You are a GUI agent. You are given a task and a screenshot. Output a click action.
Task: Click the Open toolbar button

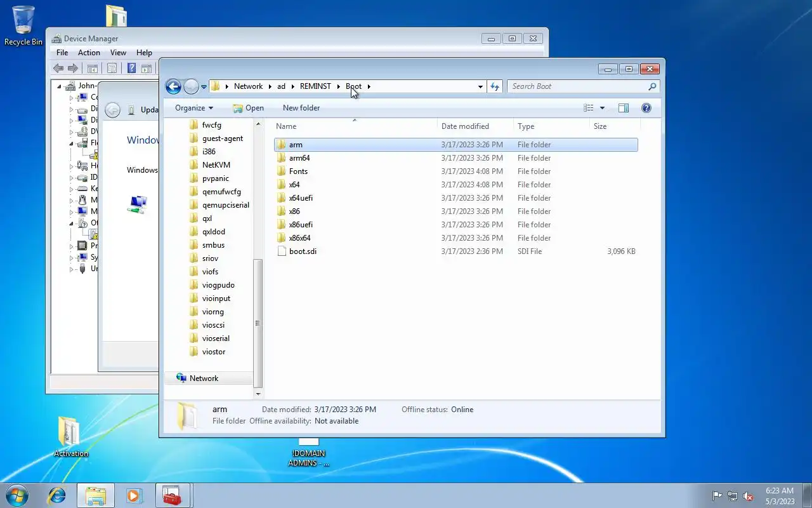click(x=248, y=108)
